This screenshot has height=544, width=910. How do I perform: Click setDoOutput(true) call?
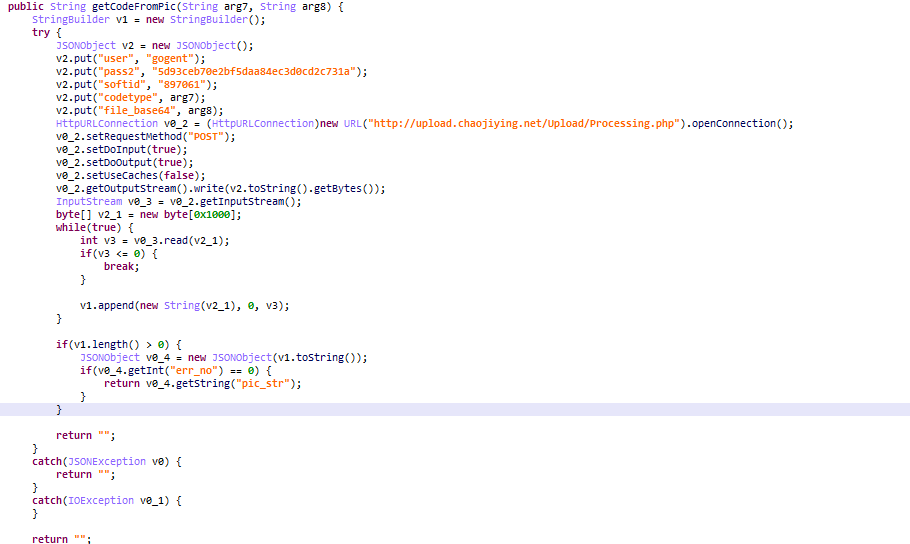(125, 163)
